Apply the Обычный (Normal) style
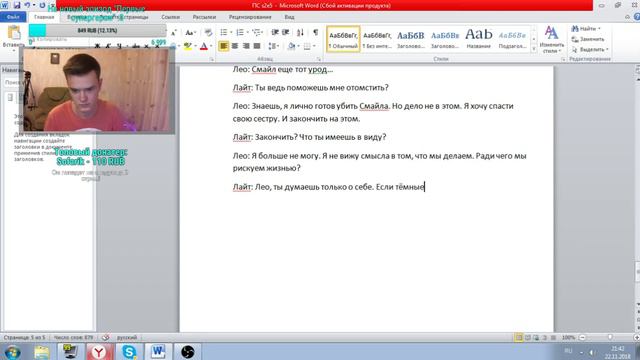The image size is (640, 360). (x=343, y=39)
